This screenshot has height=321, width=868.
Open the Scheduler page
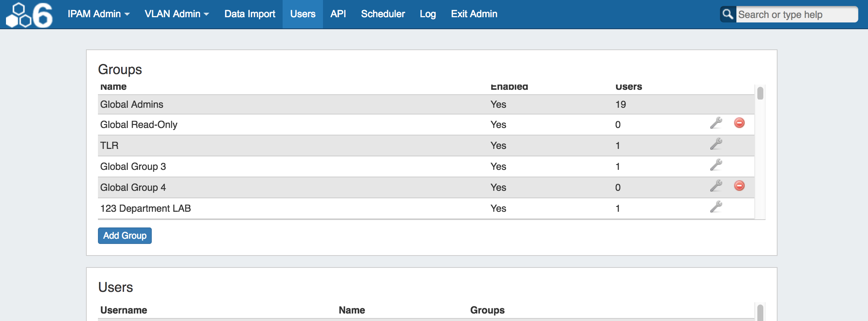coord(383,14)
